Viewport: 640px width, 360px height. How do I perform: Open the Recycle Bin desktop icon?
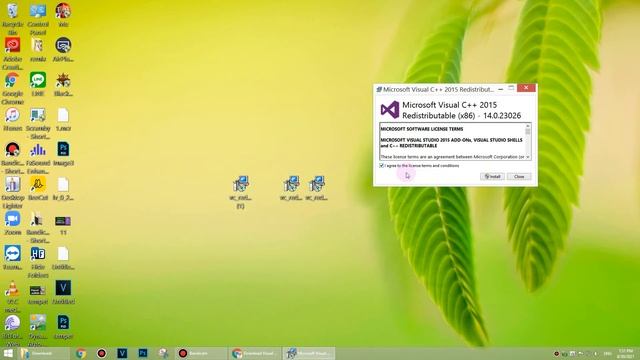pyautogui.click(x=13, y=11)
